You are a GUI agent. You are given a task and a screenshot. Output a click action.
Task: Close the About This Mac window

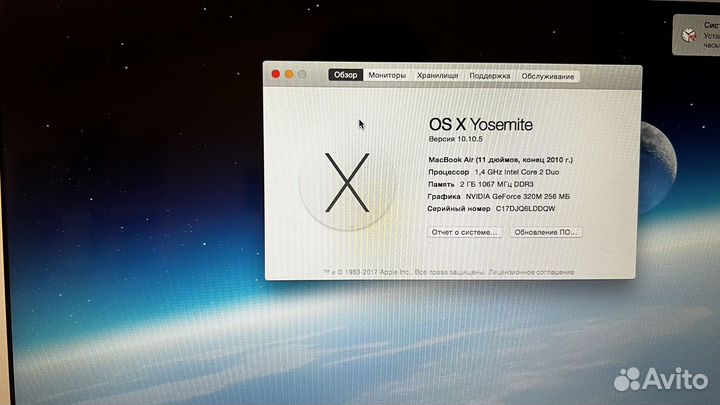(276, 74)
